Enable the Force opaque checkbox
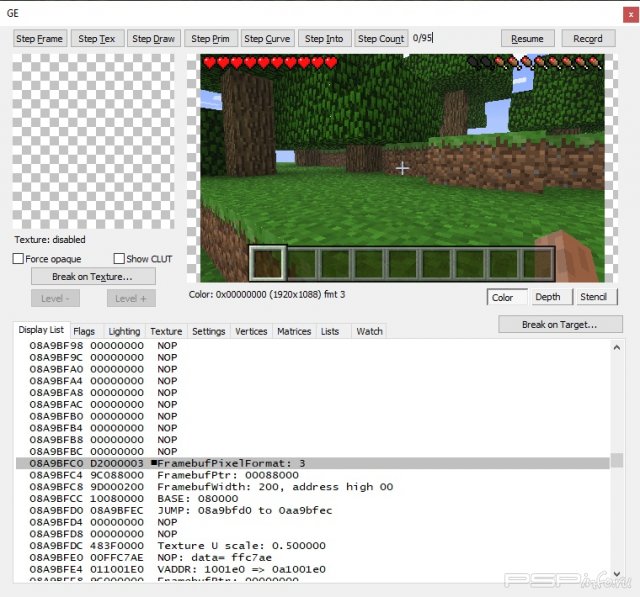Image resolution: width=640 pixels, height=597 pixels. [x=19, y=259]
